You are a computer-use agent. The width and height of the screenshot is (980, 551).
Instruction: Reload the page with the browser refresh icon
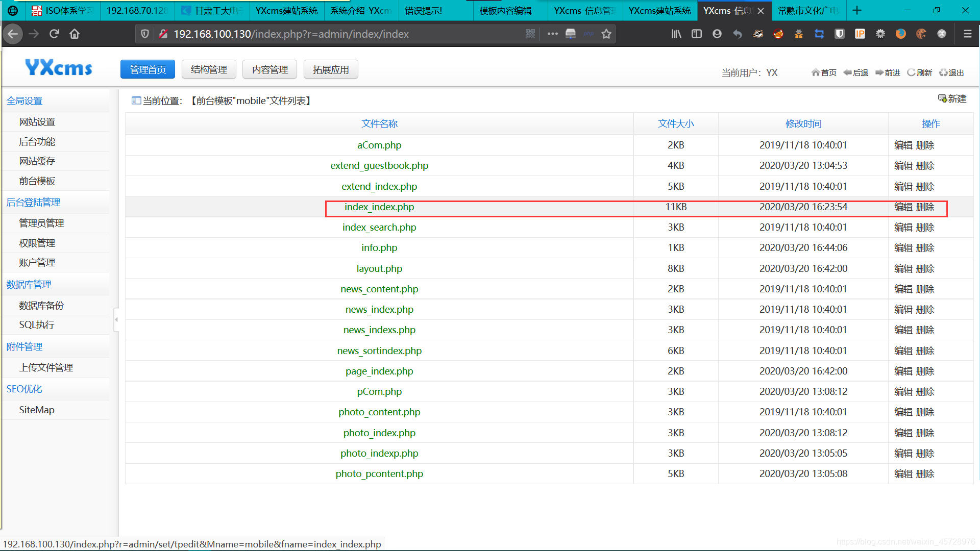pyautogui.click(x=54, y=34)
